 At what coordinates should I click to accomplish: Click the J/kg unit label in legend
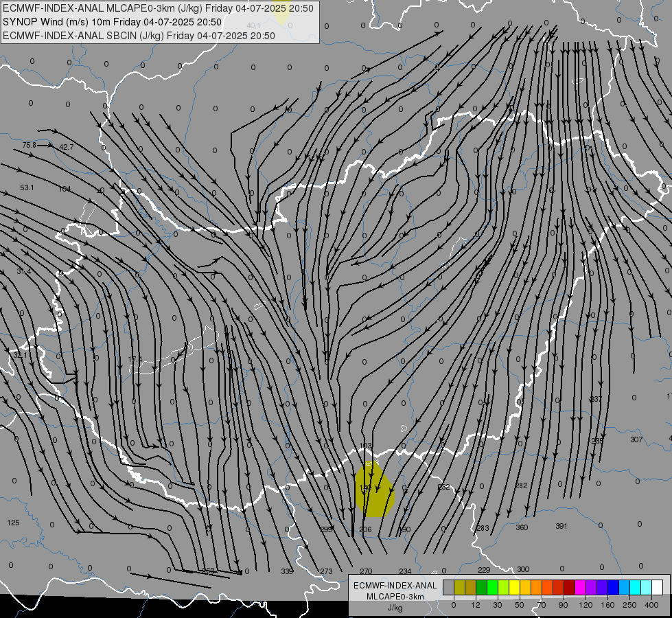pyautogui.click(x=395, y=608)
